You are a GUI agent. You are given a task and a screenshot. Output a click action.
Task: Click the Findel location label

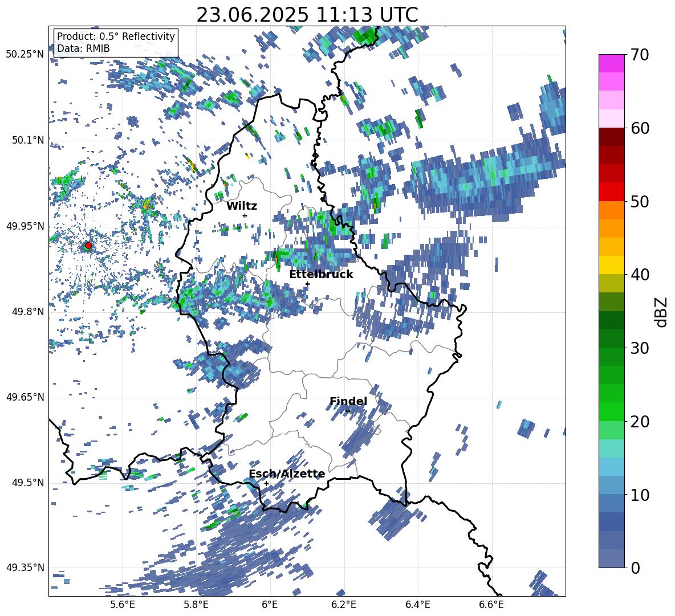348,401
